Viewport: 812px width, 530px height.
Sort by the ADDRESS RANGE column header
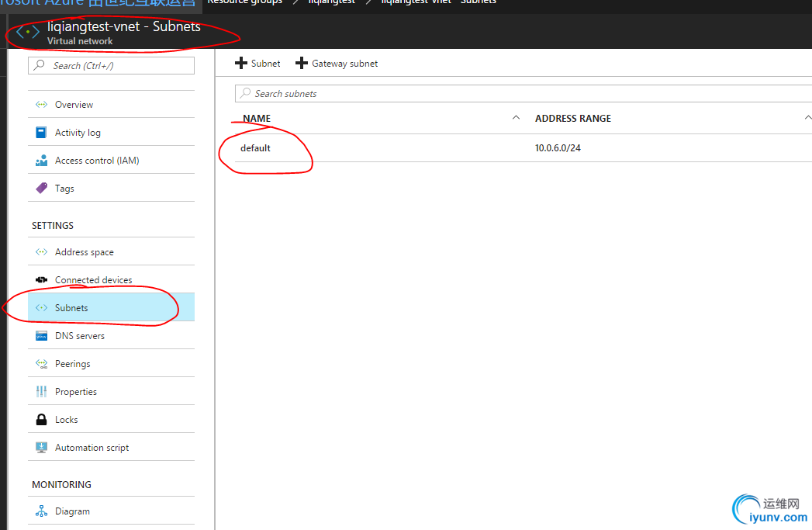(573, 118)
